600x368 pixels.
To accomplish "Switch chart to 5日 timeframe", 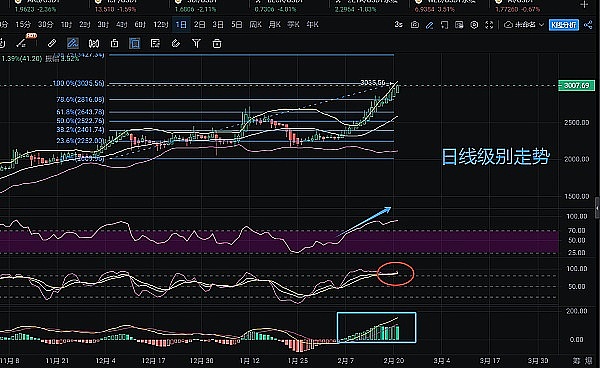I will click(x=236, y=25).
